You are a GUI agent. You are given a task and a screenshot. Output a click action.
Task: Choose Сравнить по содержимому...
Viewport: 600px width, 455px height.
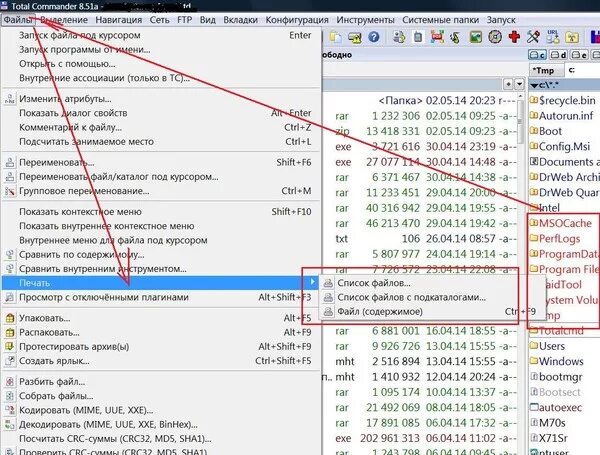161,255
